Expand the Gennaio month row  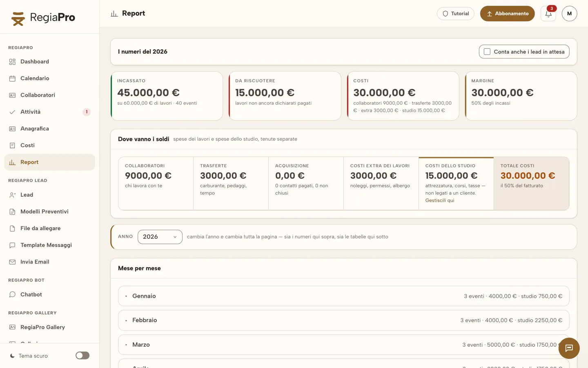click(x=344, y=296)
